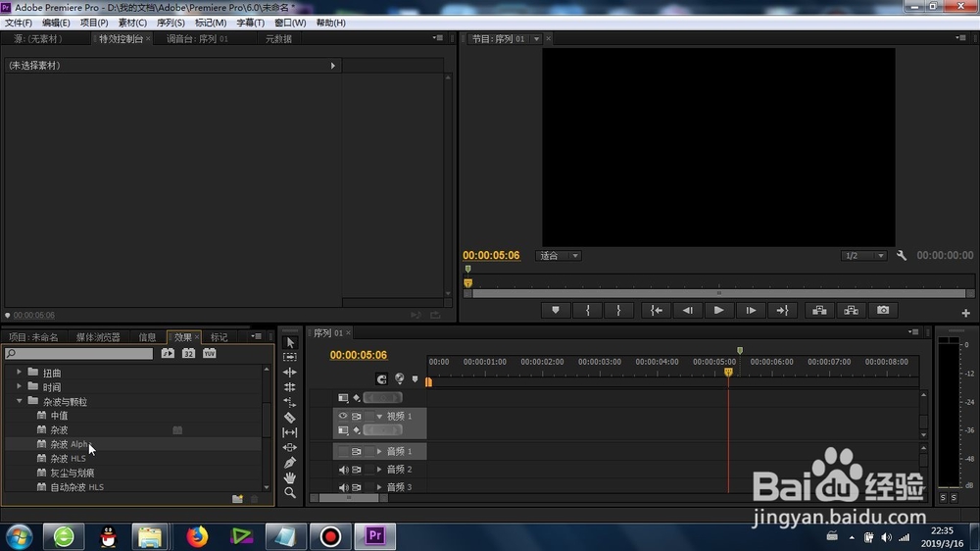980x551 pixels.
Task: Mark In point in Program monitor
Action: (x=587, y=310)
